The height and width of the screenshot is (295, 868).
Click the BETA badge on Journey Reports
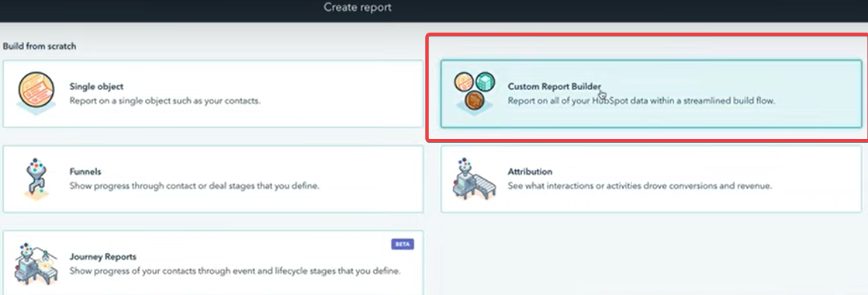[403, 244]
